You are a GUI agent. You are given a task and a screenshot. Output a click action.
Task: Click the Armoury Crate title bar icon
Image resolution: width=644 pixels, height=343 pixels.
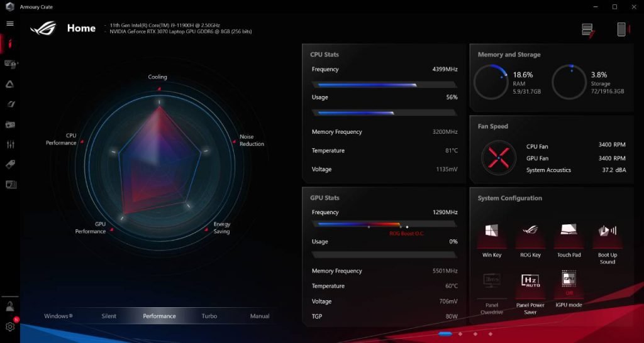point(10,7)
